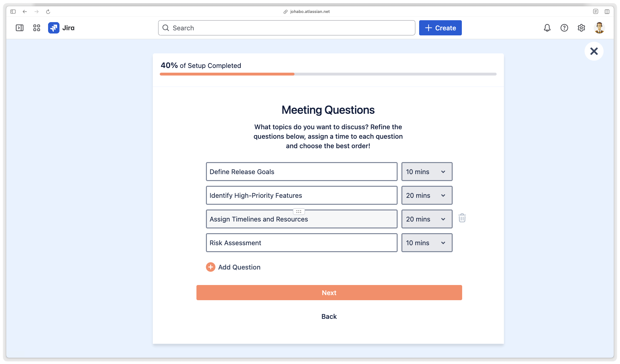Open Jira settings gear
Viewport: 620px width, 364px height.
(x=581, y=28)
